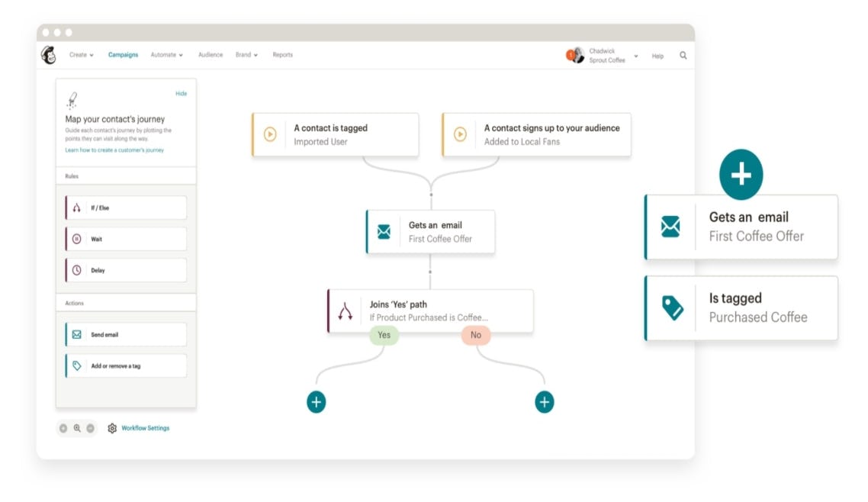The width and height of the screenshot is (868, 502).
Task: Switch to the Campaigns tab
Action: tap(123, 55)
